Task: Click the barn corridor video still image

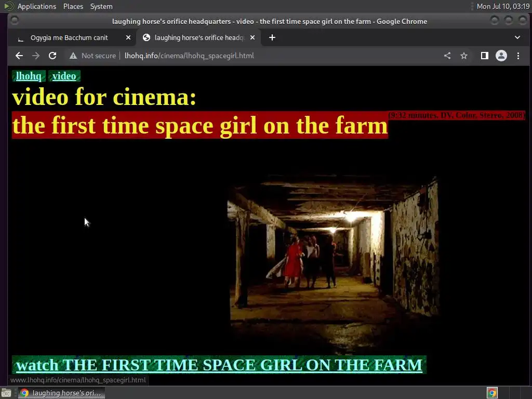Action: [x=333, y=263]
